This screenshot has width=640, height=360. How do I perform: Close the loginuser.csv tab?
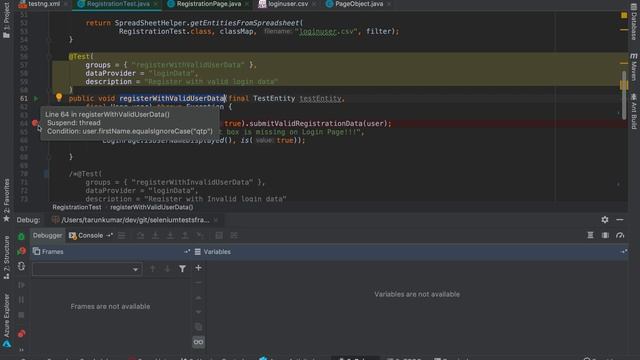pyautogui.click(x=313, y=4)
